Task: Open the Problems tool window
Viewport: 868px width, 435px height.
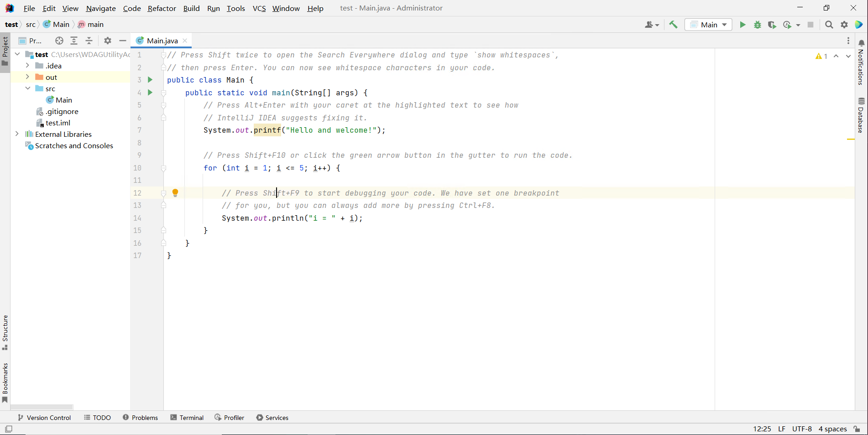Action: tap(141, 418)
